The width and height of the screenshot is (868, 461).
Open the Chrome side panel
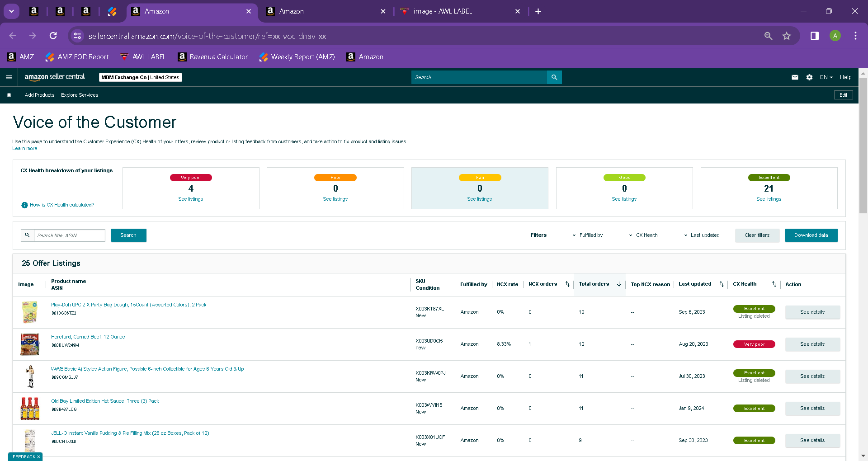[815, 36]
